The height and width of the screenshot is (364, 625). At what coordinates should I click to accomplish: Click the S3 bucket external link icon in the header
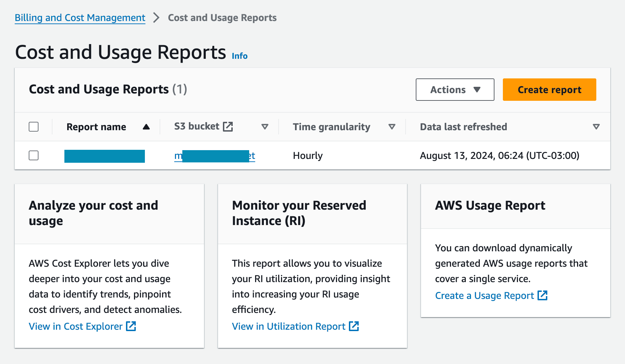click(228, 126)
